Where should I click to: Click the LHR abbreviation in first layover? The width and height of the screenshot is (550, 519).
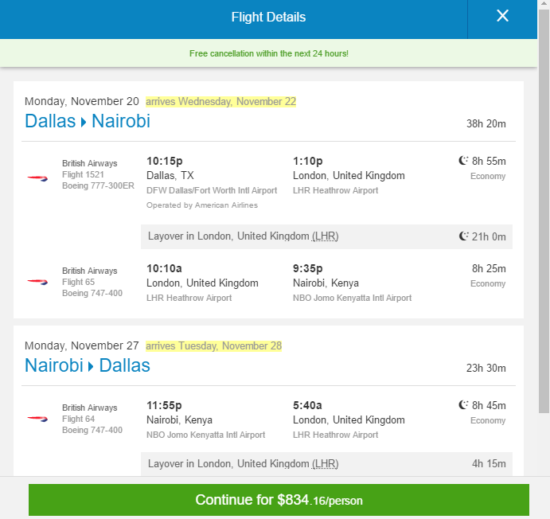(325, 236)
